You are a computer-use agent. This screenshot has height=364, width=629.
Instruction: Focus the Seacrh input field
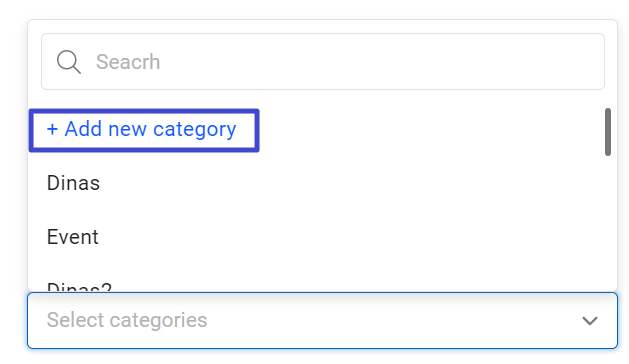[x=323, y=61]
